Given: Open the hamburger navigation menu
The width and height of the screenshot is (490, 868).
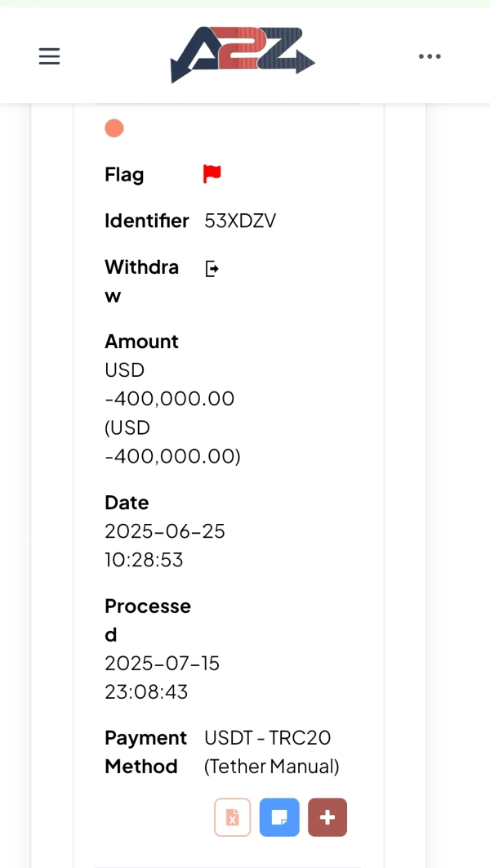Looking at the screenshot, I should tap(49, 56).
